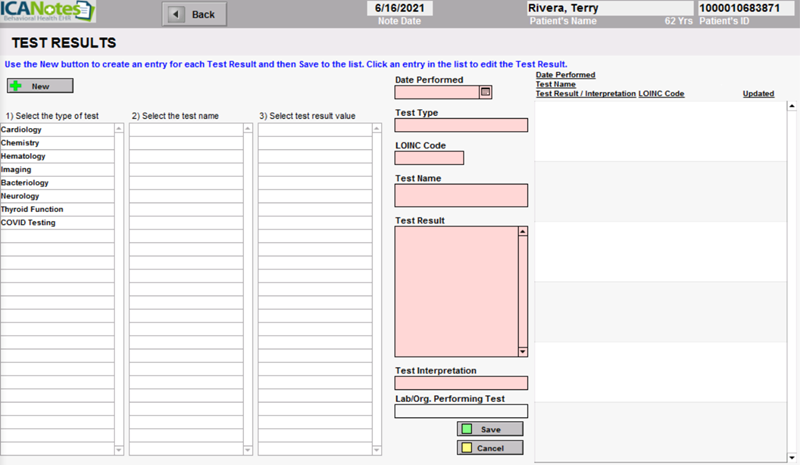The image size is (800, 465).
Task: Choose Hematology from test type list
Action: coord(58,156)
